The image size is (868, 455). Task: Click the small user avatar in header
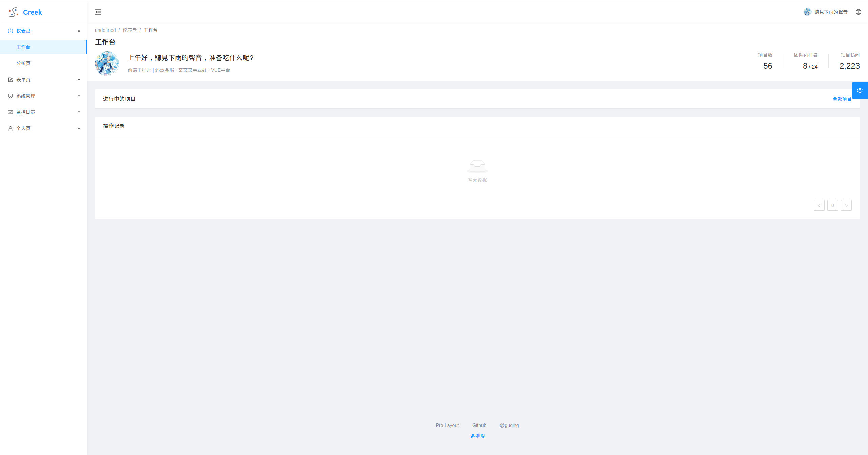pyautogui.click(x=807, y=12)
